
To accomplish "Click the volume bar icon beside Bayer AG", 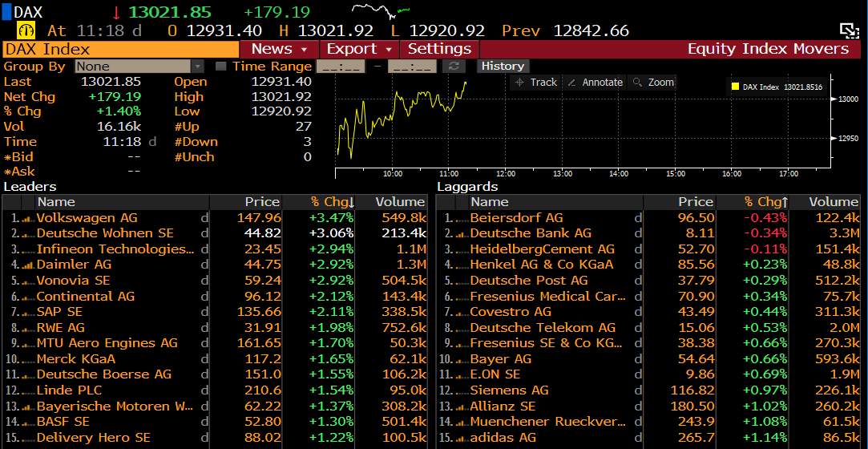I will point(462,360).
